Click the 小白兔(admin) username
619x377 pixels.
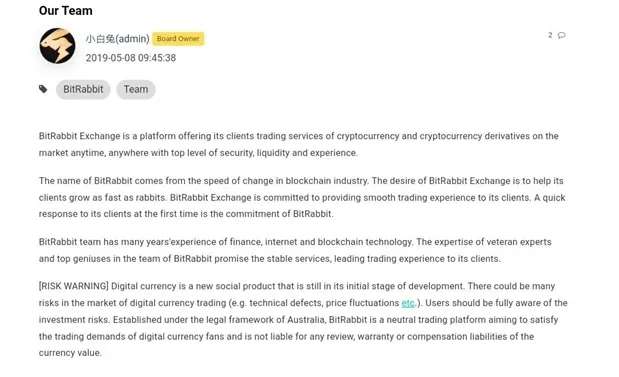click(118, 39)
